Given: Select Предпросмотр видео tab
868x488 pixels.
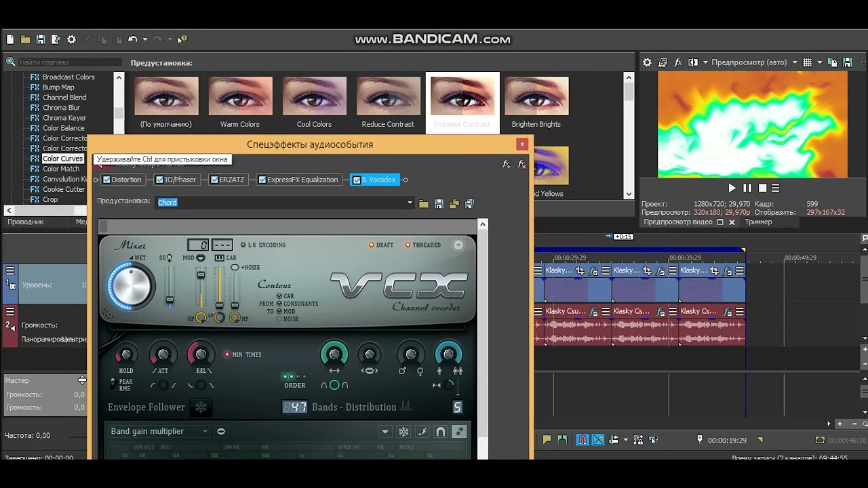Looking at the screenshot, I should coord(678,222).
